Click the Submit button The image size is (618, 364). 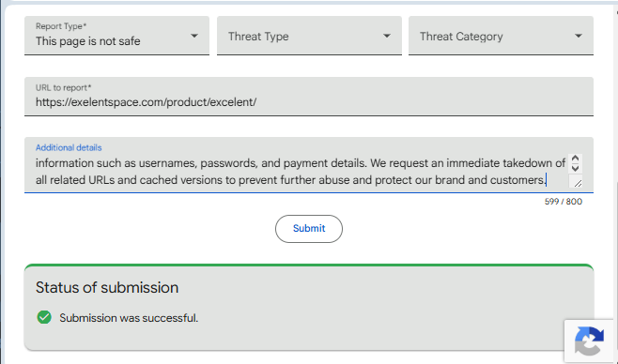(x=309, y=229)
